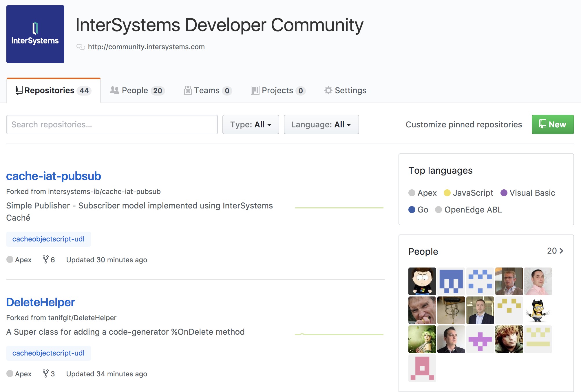Open the Language: All dropdown
The height and width of the screenshot is (392, 581).
click(x=321, y=124)
